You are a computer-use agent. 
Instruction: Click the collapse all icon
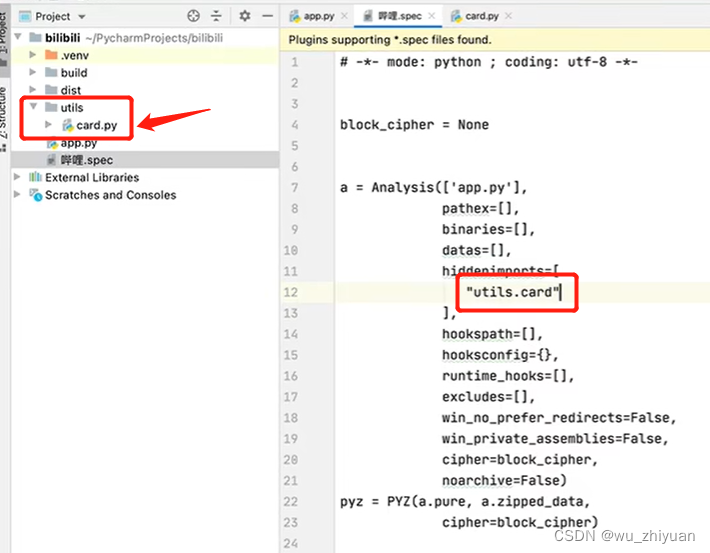click(x=216, y=16)
